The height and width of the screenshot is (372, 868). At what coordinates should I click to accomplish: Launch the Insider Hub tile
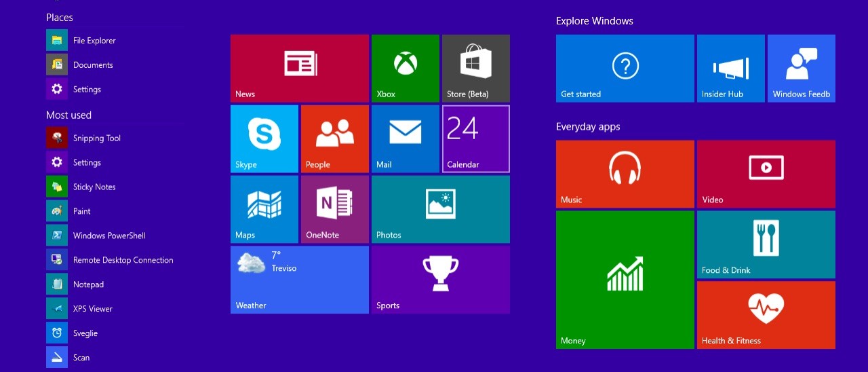pyautogui.click(x=731, y=68)
